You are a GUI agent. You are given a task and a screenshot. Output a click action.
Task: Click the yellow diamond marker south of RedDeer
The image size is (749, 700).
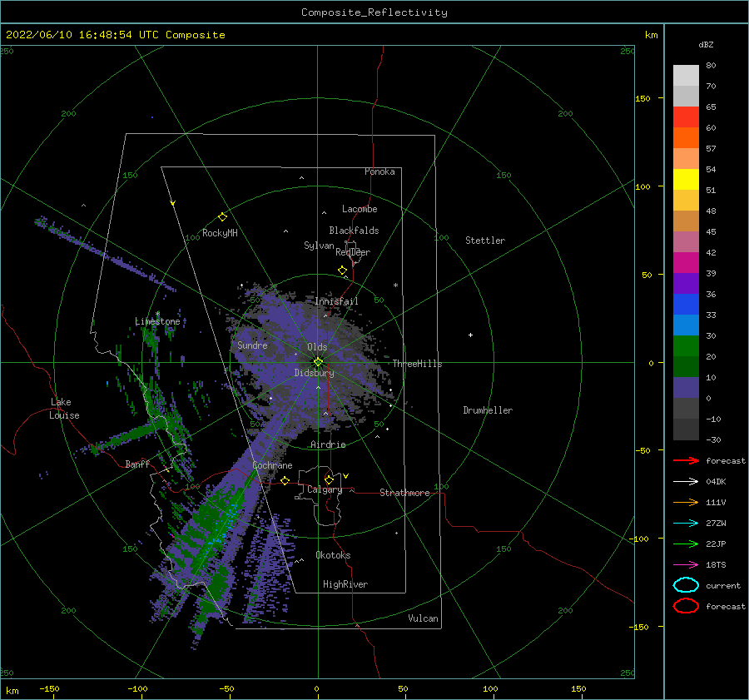point(342,271)
